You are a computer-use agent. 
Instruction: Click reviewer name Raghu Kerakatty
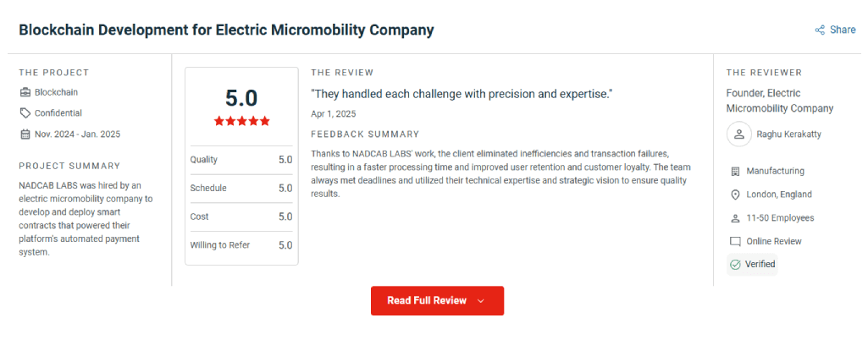tap(789, 134)
